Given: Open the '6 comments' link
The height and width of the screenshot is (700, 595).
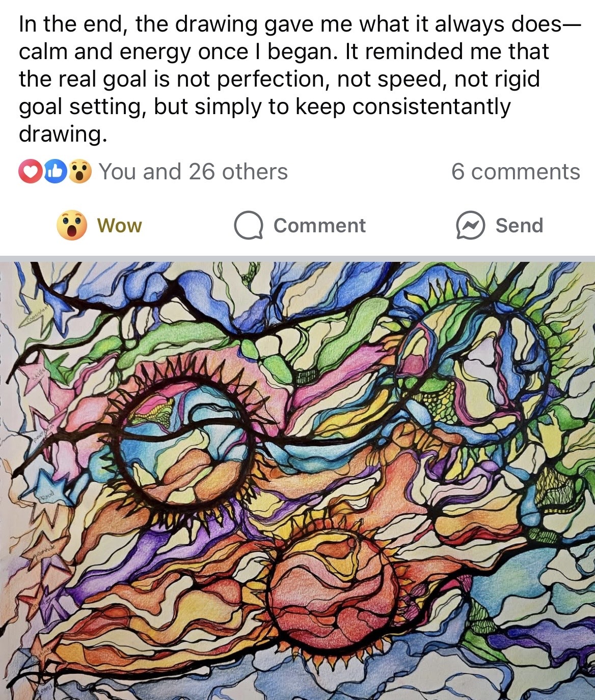Looking at the screenshot, I should [516, 172].
